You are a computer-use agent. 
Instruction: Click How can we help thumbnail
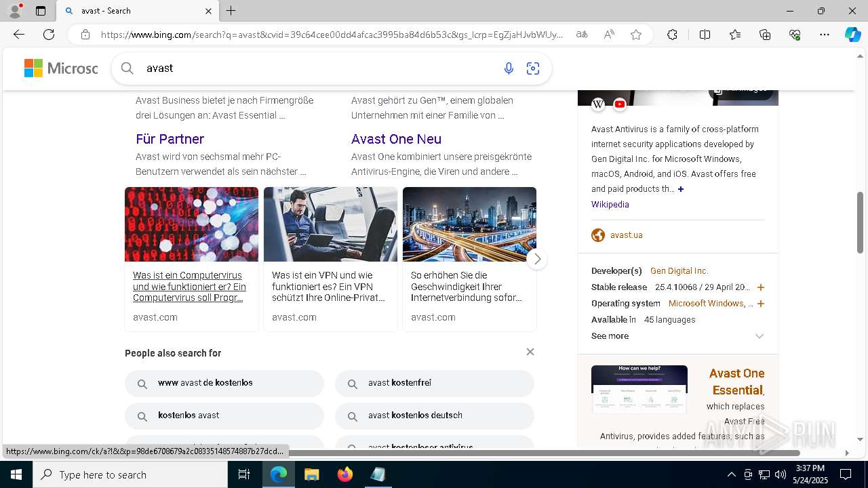pyautogui.click(x=639, y=389)
